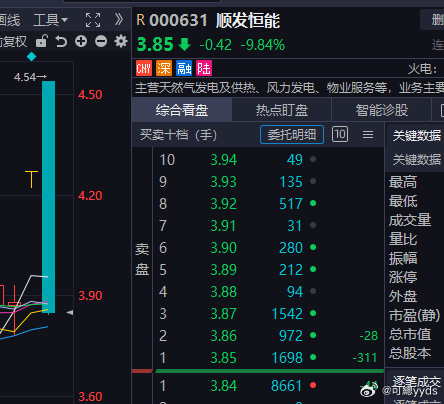Viewport: 444px width, 404px height.
Task: Click the 总市值 data label
Action: tap(410, 334)
